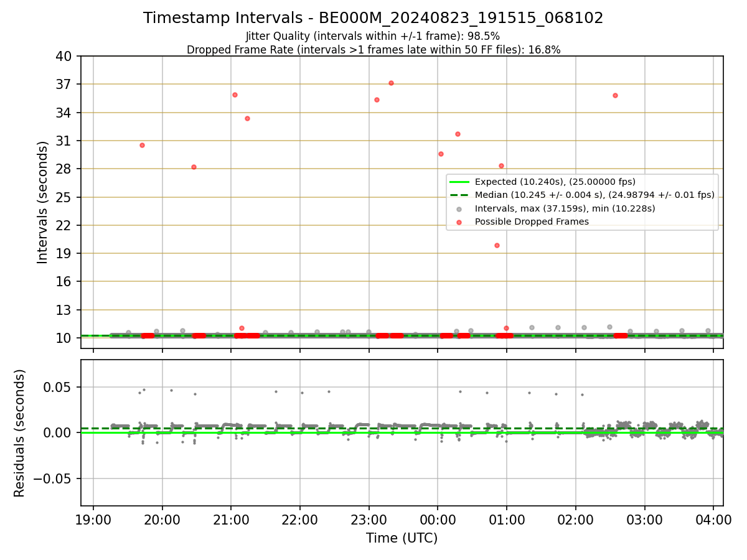747x560 pixels.
Task: Click the red point near 31.7 seconds at 00:17
Action: click(458, 134)
